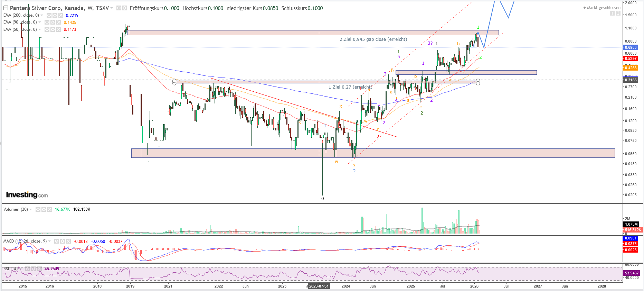The height and width of the screenshot is (291, 644).
Task: Open main symbol settings gear icon
Action: (125, 8)
